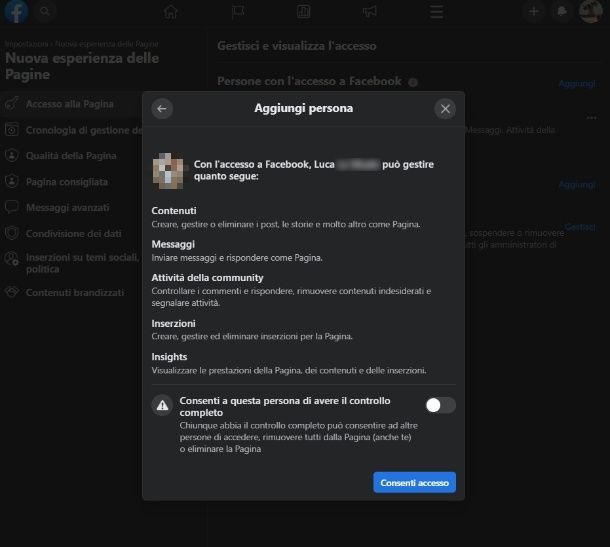Click the Inserzioni su temi sociali icon
This screenshot has height=547, width=610.
(x=12, y=259)
